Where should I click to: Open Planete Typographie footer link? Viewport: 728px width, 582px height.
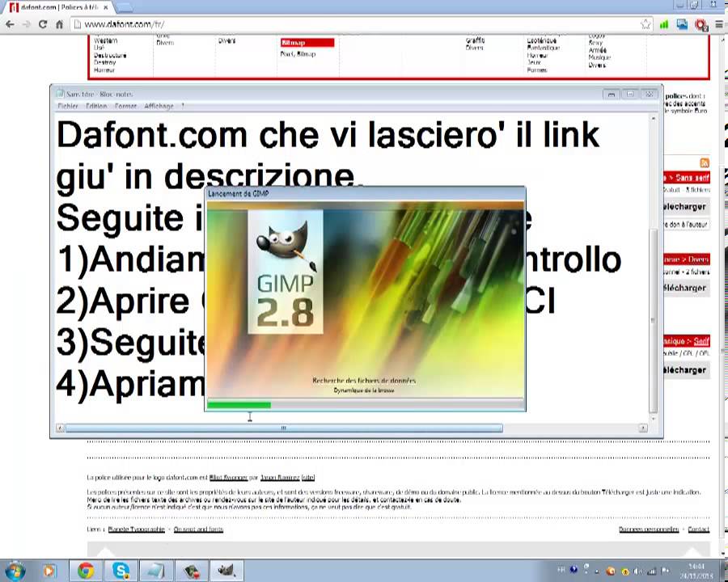click(136, 529)
